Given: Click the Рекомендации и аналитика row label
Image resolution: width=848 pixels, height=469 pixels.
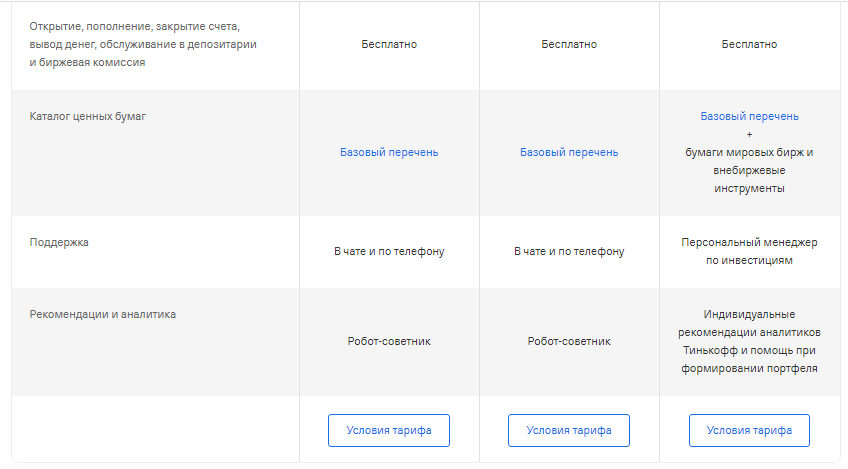Looking at the screenshot, I should tap(103, 314).
